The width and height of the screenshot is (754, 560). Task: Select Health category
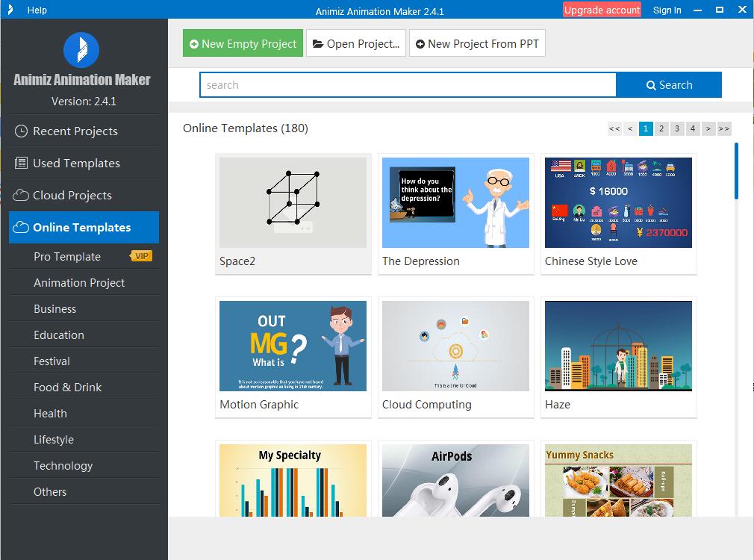pos(84,413)
